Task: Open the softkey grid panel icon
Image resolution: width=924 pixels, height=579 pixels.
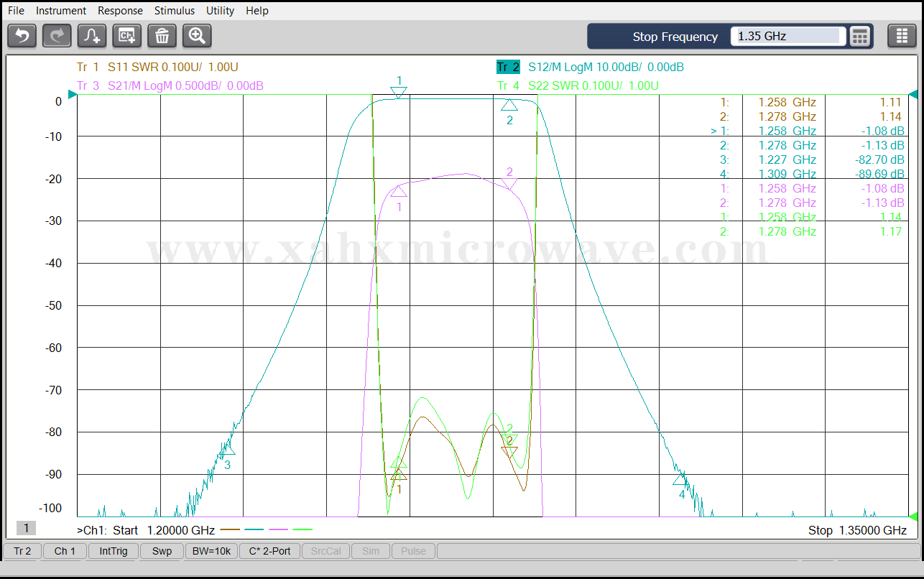Action: (902, 36)
